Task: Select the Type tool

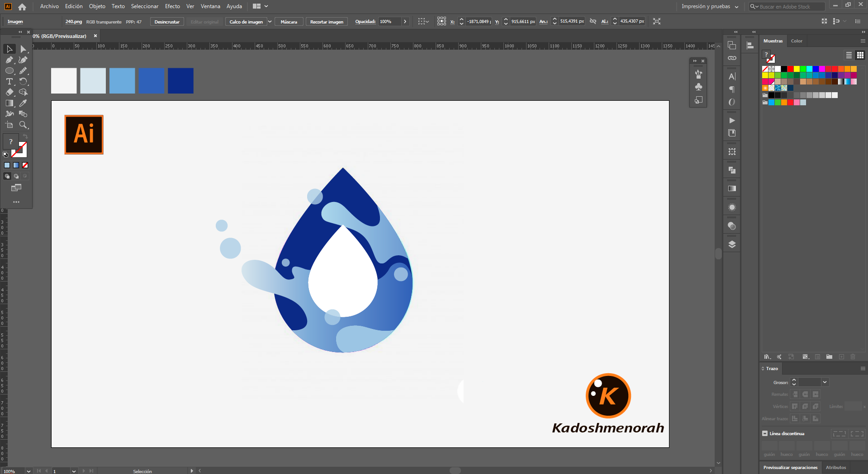Action: point(9,81)
